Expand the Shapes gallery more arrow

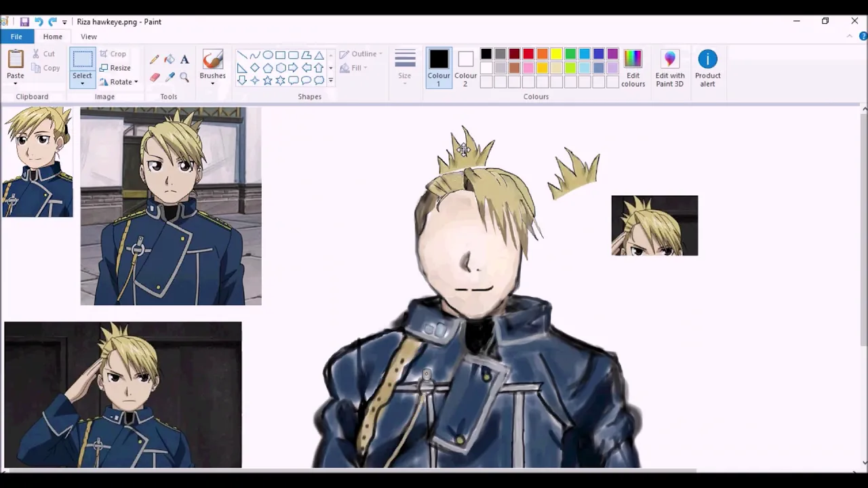tap(331, 80)
